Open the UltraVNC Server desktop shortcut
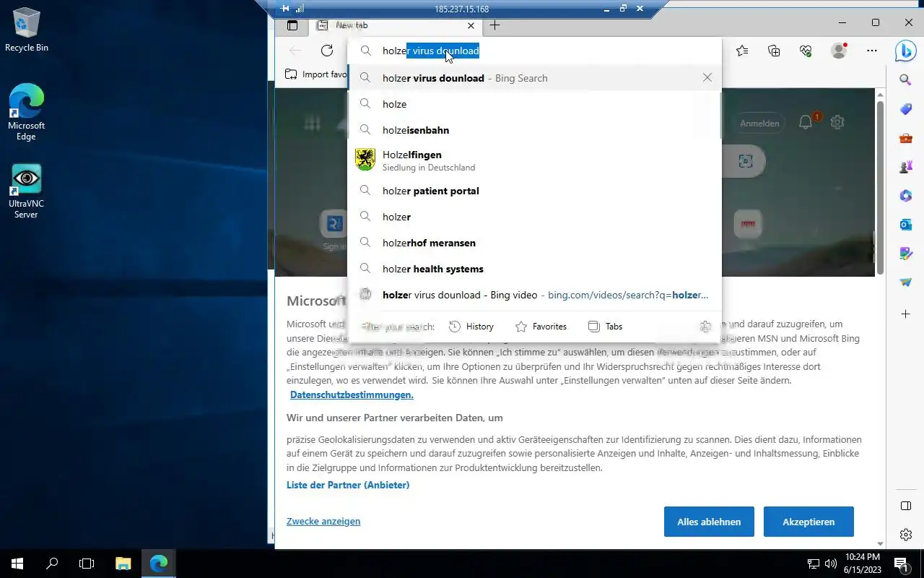The width and height of the screenshot is (924, 578). tap(27, 191)
